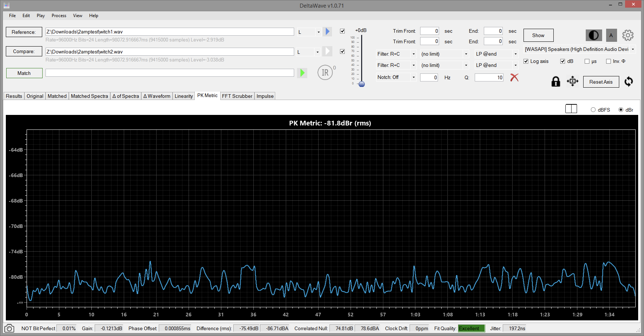644x336 pixels.
Task: Click the green play arrow beside Match
Action: point(302,73)
